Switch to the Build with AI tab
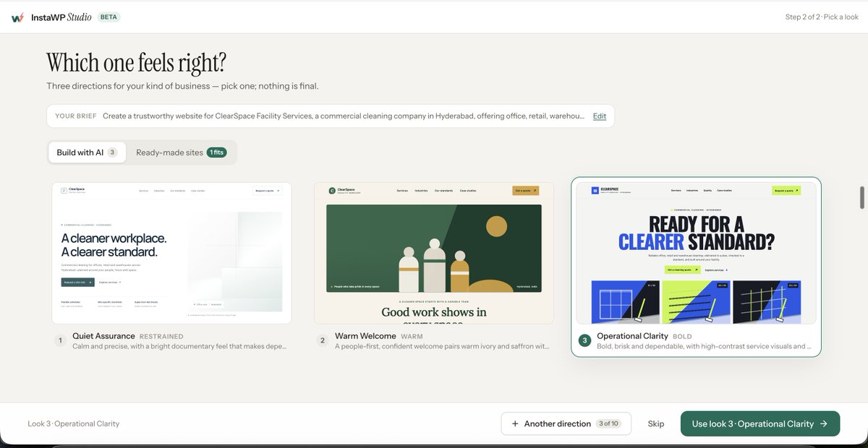This screenshot has height=448, width=868. 87,152
